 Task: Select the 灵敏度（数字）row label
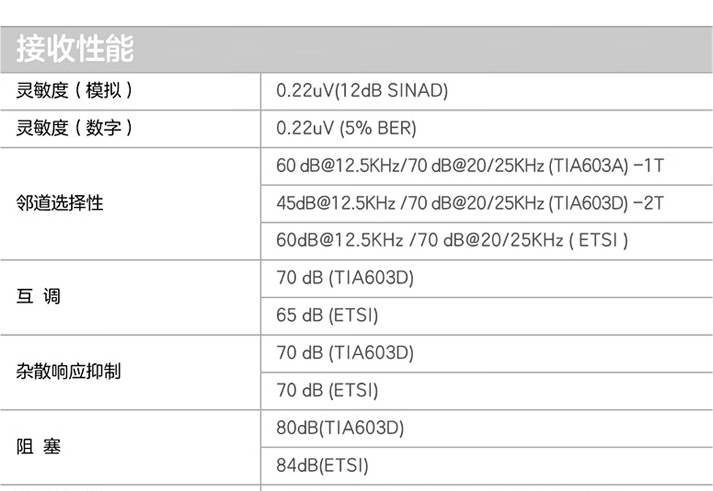click(75, 128)
